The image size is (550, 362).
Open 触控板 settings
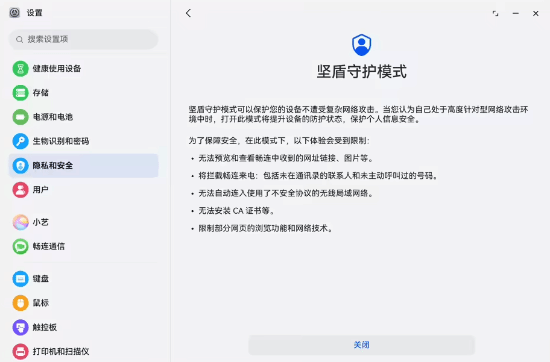coord(83,327)
